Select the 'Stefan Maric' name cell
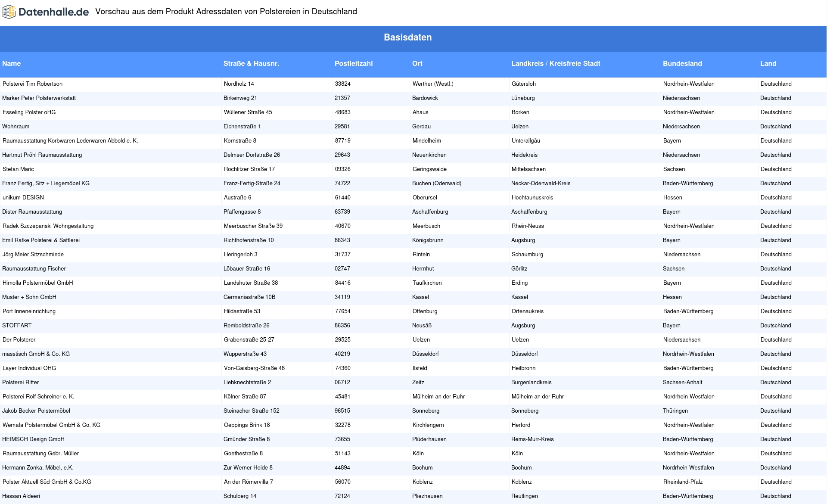The height and width of the screenshot is (504, 827). click(18, 169)
